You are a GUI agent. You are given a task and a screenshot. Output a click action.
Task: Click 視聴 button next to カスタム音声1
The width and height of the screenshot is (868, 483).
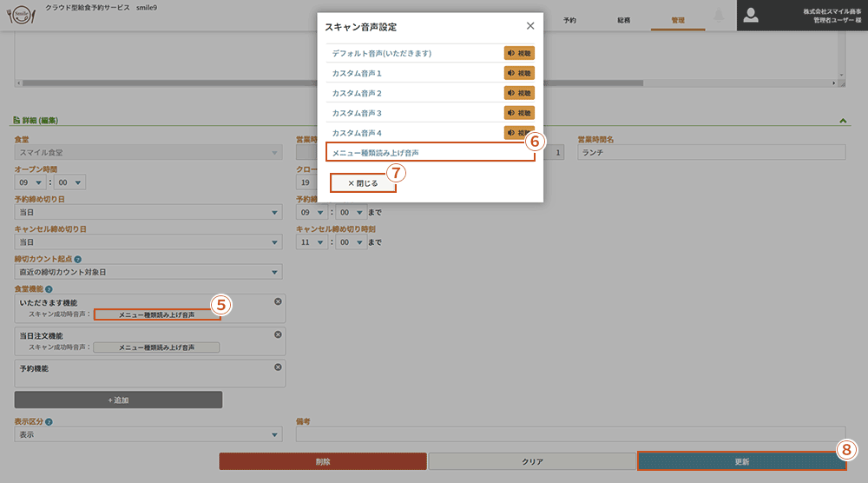click(519, 73)
